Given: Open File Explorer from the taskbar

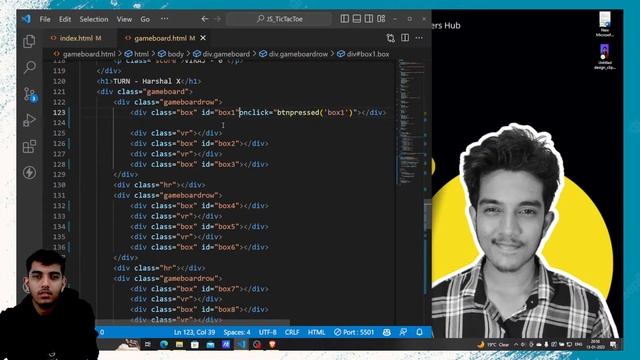Looking at the screenshot, I should pyautogui.click(x=180, y=344).
